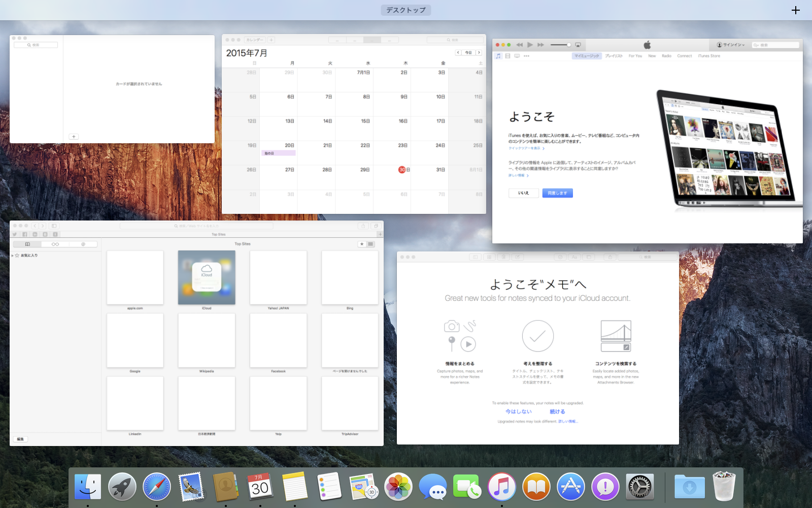812x508 pixels.
Task: Click the blue 同意します button in iTunes
Action: pos(558,193)
